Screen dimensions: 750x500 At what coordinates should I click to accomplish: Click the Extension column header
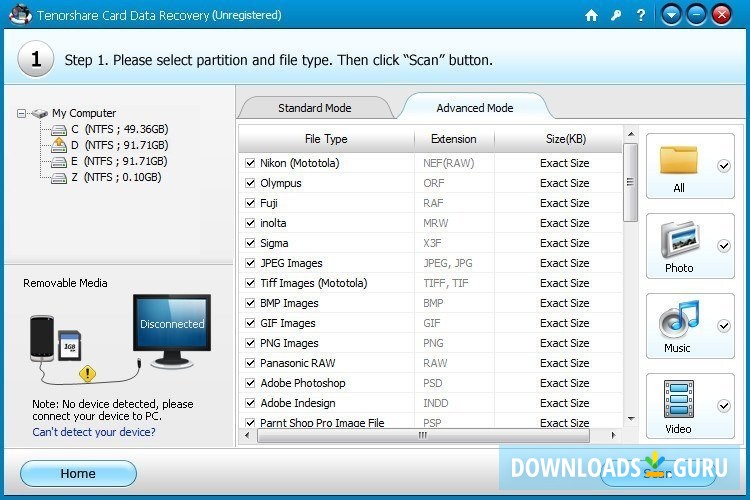click(x=454, y=139)
